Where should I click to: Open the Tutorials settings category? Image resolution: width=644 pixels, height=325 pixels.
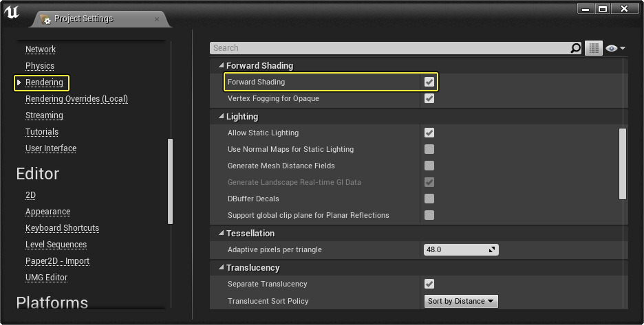click(42, 132)
